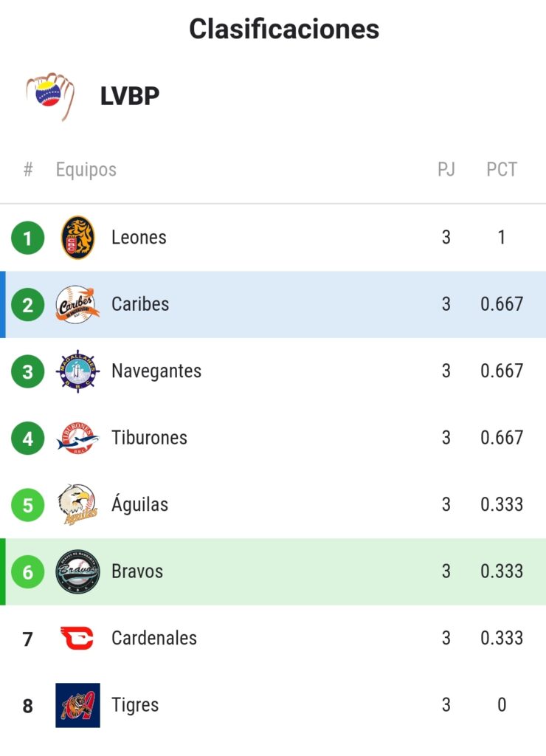
Task: Open the Tigres team name
Action: [x=135, y=705]
